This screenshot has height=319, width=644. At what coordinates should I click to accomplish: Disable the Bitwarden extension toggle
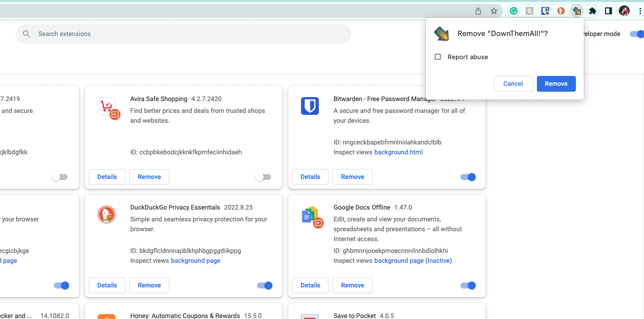[x=468, y=177]
